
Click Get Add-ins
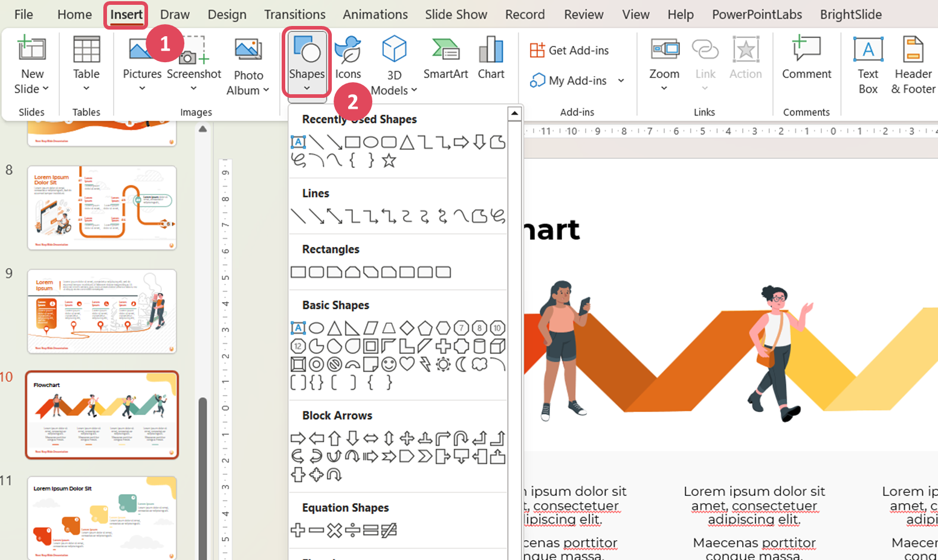click(569, 50)
